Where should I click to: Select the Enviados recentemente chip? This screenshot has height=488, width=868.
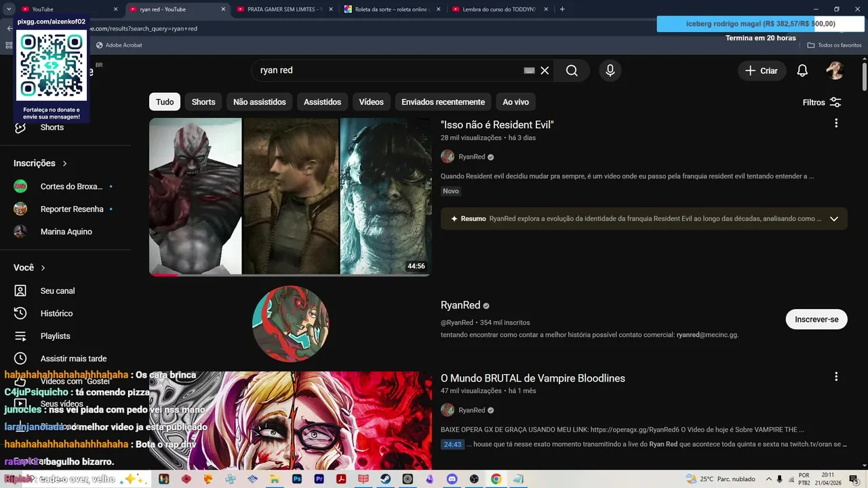pos(443,102)
